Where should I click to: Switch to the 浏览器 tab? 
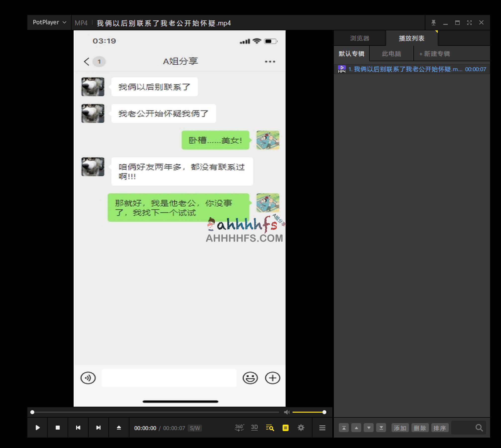[360, 38]
